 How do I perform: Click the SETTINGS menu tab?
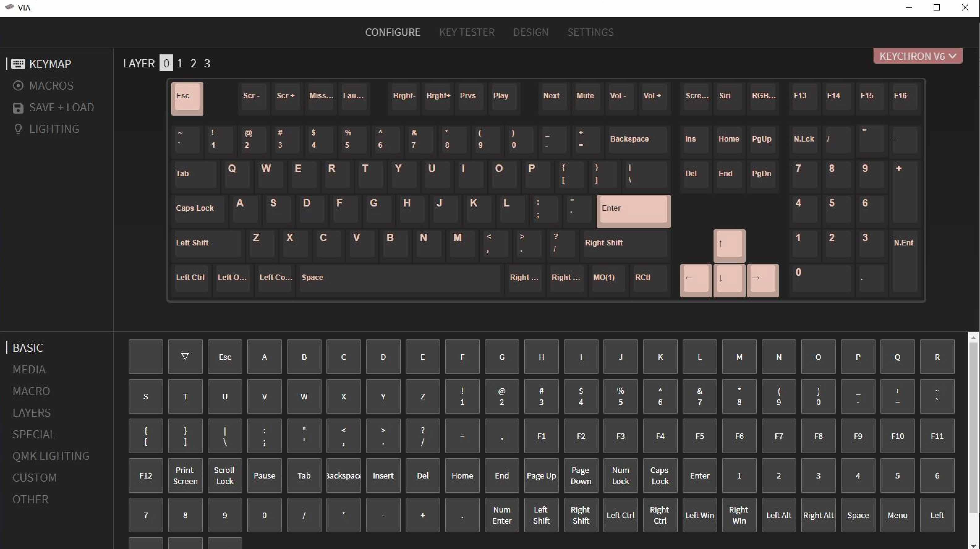pos(590,32)
